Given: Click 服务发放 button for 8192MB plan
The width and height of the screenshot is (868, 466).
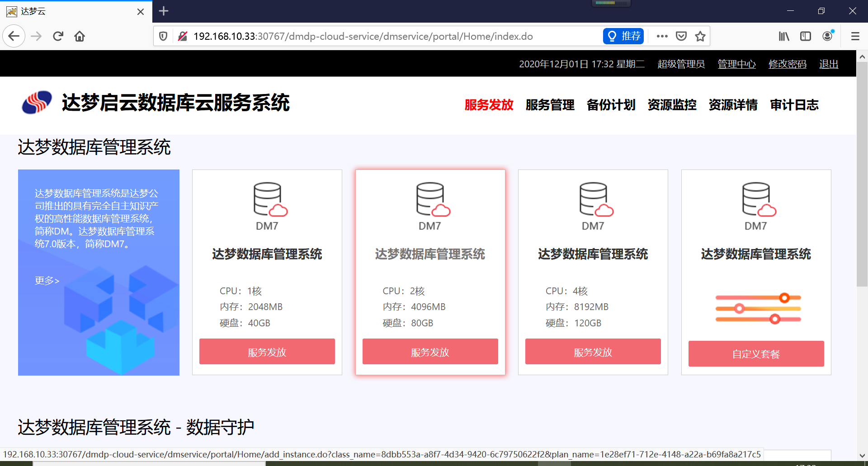Looking at the screenshot, I should coord(593,352).
